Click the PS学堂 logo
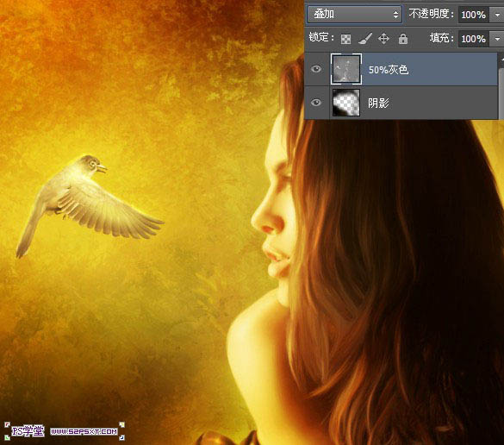 pyautogui.click(x=28, y=431)
